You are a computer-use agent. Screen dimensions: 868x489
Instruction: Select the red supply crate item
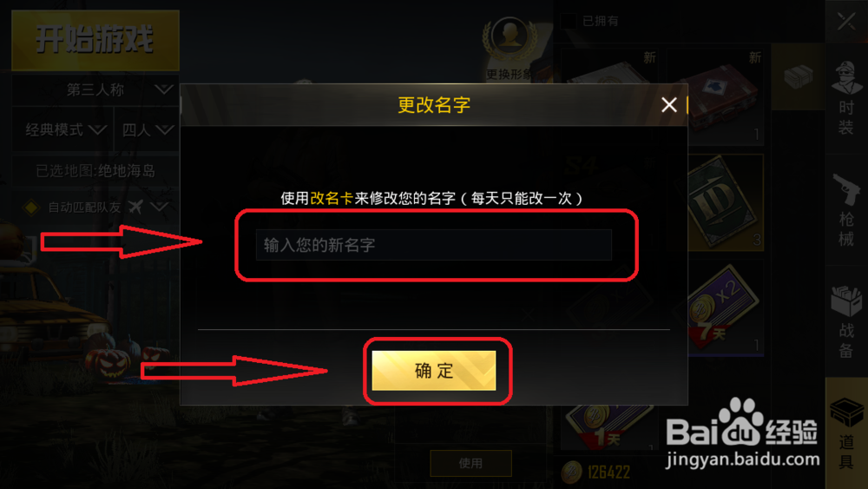716,96
